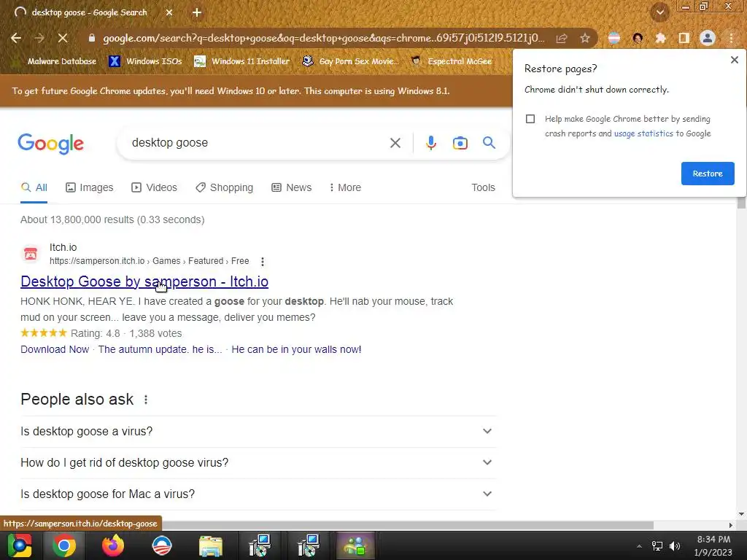Expand Is desktop goose for Mac question
The height and width of the screenshot is (560, 747).
(258, 494)
